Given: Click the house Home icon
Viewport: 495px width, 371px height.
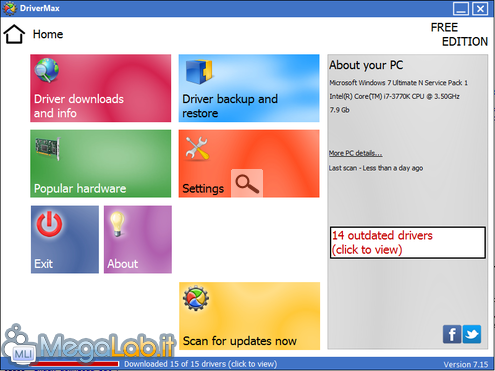Looking at the screenshot, I should coord(14,34).
